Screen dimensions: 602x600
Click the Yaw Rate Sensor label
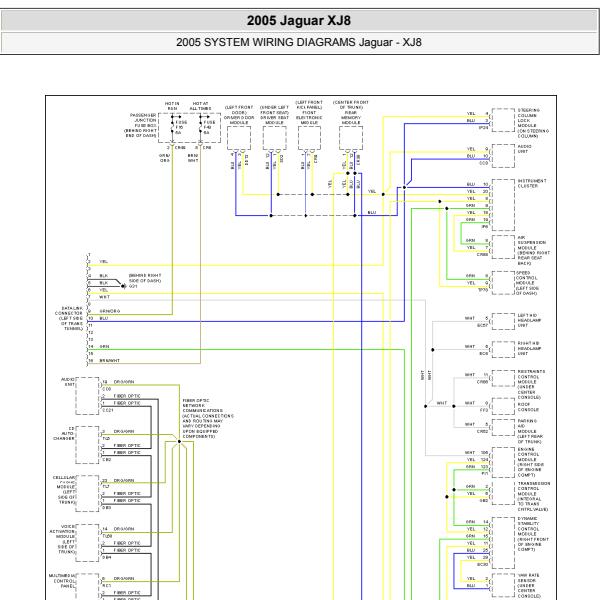pyautogui.click(x=528, y=585)
